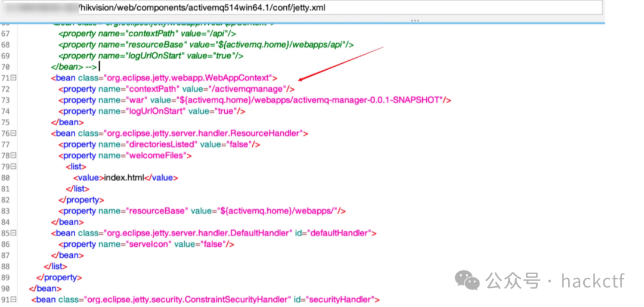Click the red arrow annotation tip

[x=301, y=79]
